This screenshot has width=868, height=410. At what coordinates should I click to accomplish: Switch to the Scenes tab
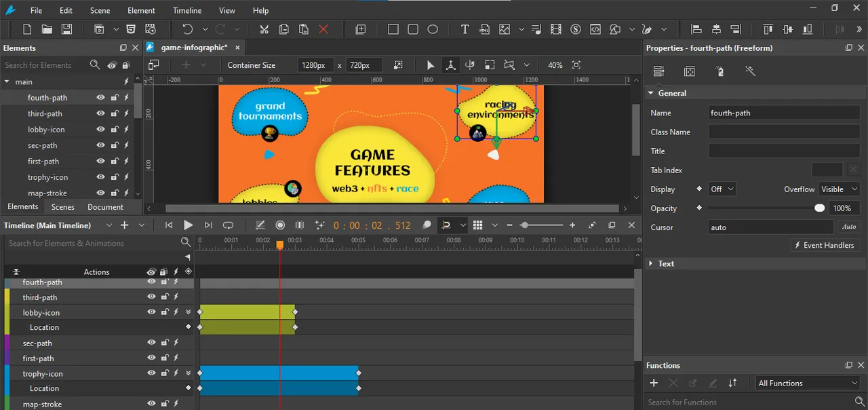[63, 207]
